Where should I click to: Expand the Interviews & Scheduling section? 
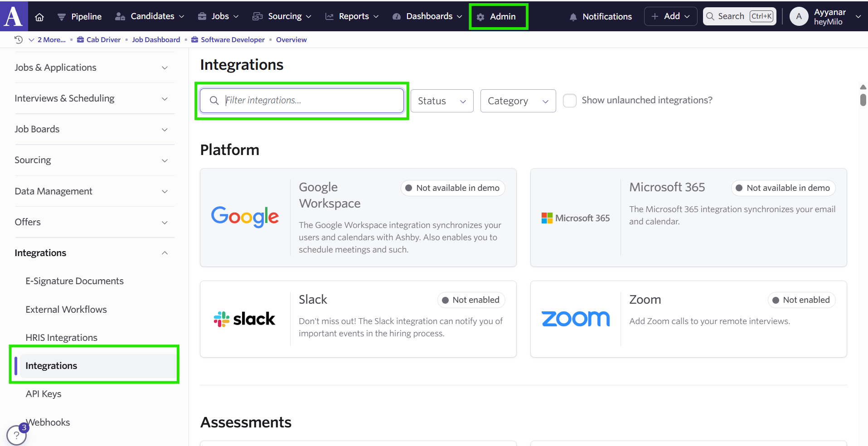(x=94, y=98)
